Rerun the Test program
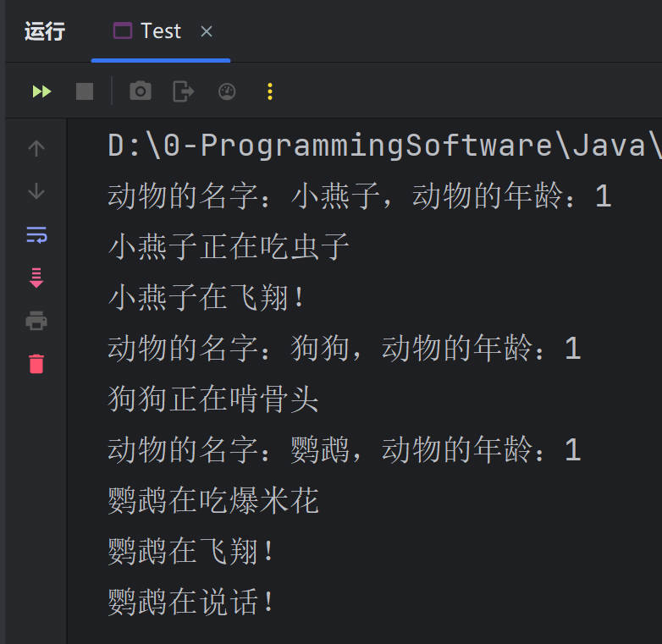The height and width of the screenshot is (644, 662). coord(41,91)
